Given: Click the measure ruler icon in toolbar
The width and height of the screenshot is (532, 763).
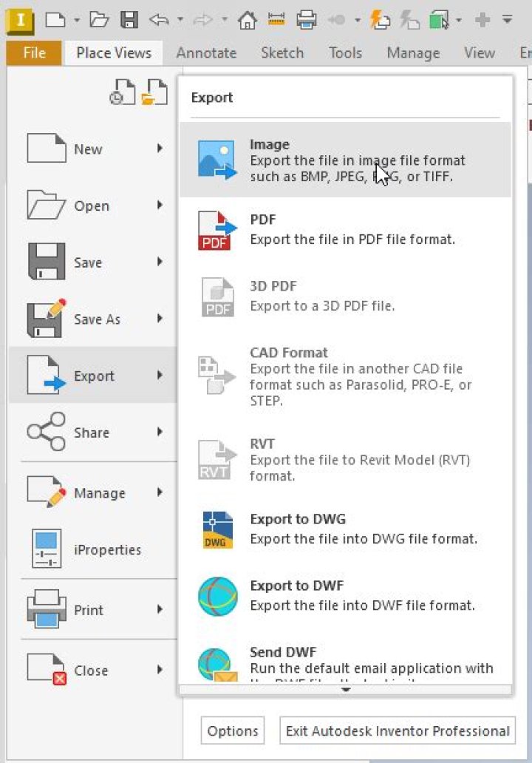Looking at the screenshot, I should pyautogui.click(x=276, y=20).
